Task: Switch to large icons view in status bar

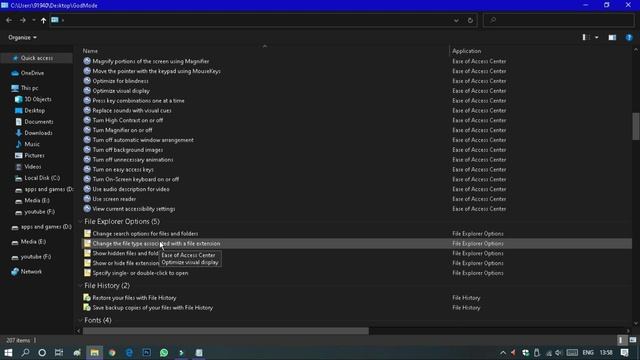Action: (633, 340)
